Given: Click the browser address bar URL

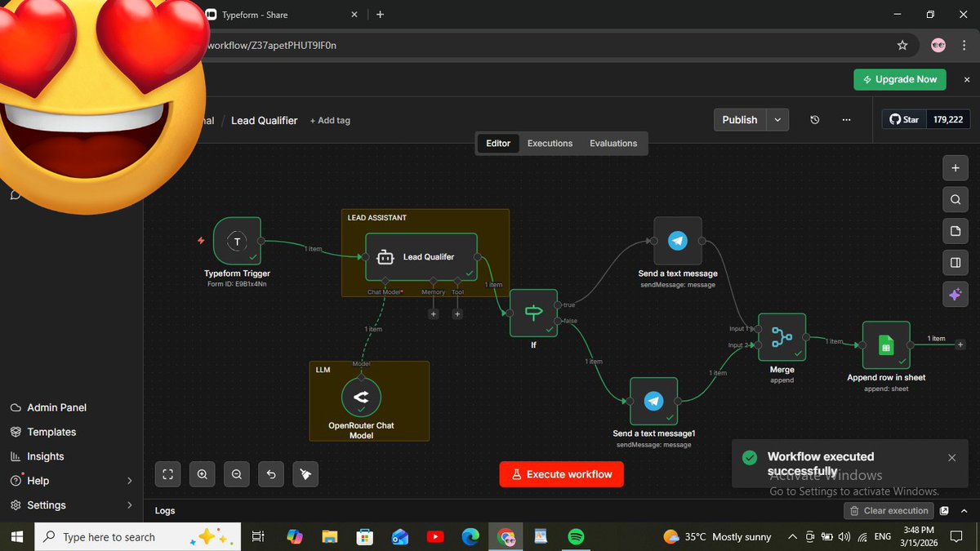Looking at the screenshot, I should coord(271,46).
